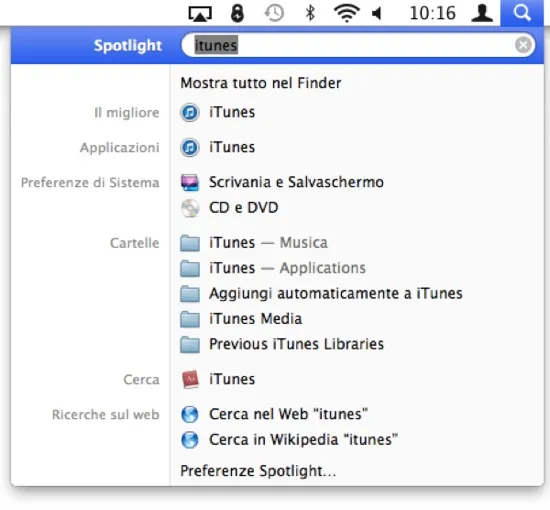Click the Ricerche sul web category label
Screen dimensions: 550x510
pos(106,415)
